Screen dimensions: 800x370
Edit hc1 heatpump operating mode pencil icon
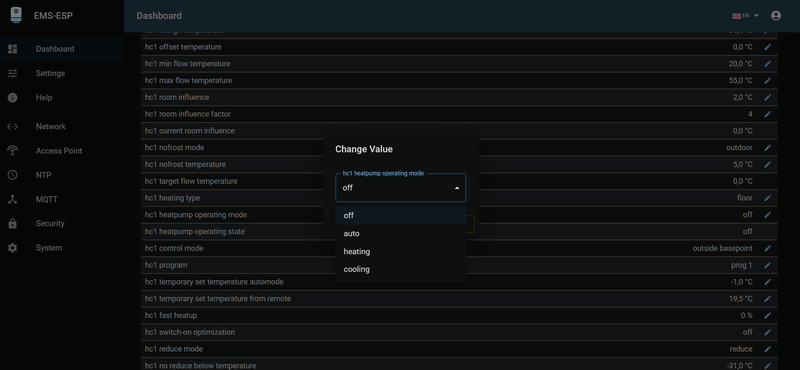[x=767, y=215]
